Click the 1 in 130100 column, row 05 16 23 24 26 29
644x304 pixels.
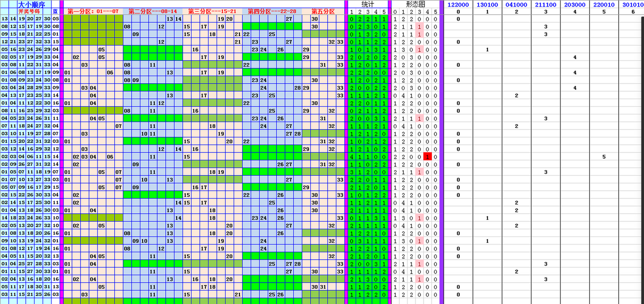tap(487, 49)
